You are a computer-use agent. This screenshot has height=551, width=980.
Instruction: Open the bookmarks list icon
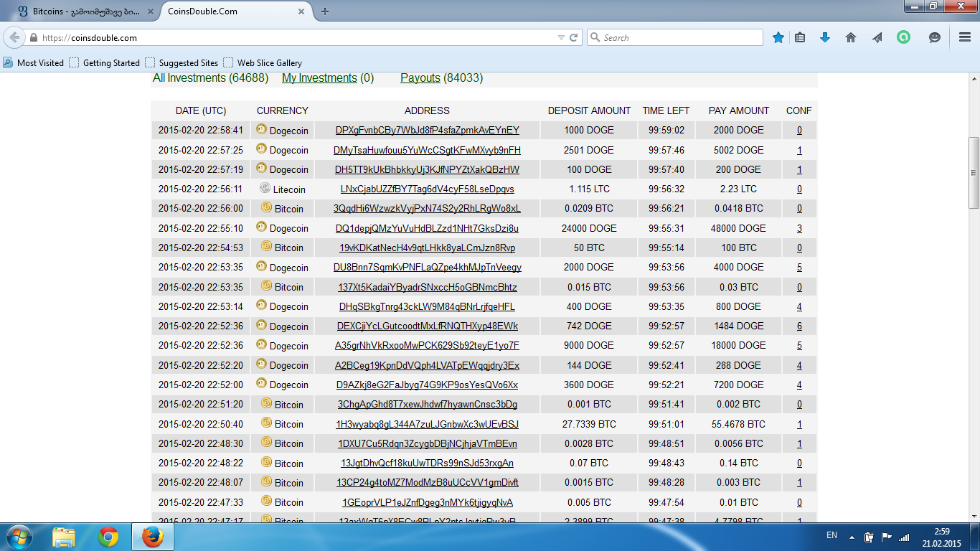(800, 38)
